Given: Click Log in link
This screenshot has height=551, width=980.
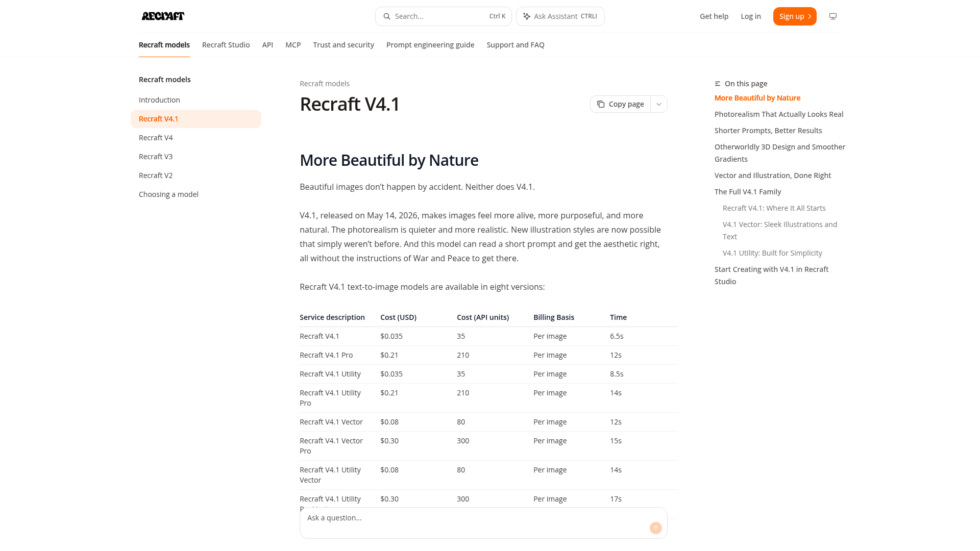Looking at the screenshot, I should coord(751,16).
